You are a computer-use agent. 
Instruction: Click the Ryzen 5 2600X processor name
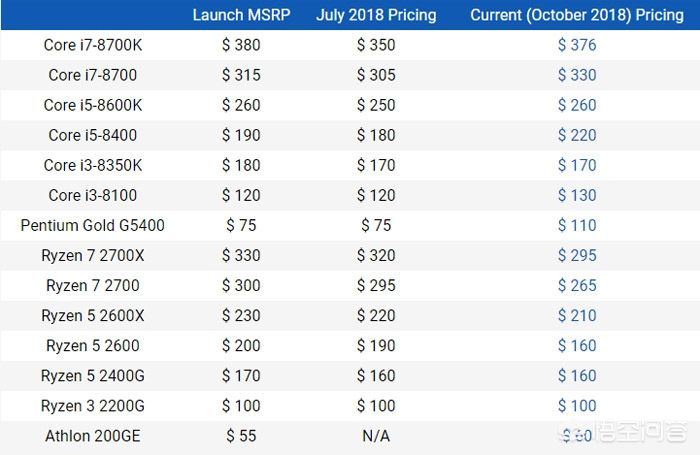coord(93,316)
